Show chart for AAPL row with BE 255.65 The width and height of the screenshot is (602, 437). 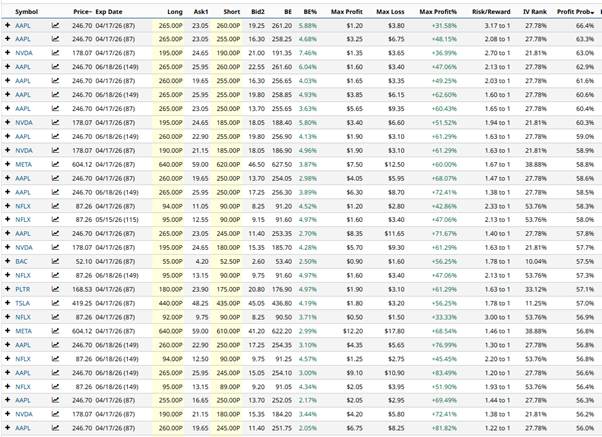[55, 109]
